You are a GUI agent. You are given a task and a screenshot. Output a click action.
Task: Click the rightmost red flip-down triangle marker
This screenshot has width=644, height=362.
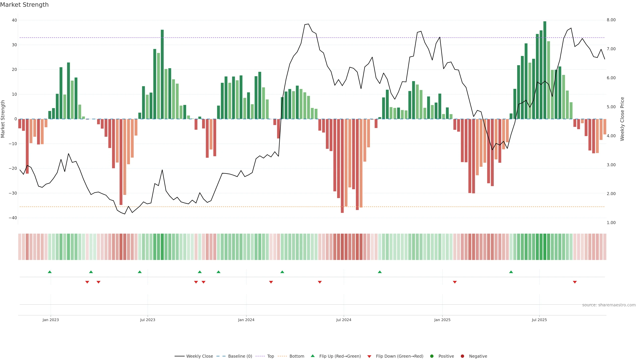coord(575,282)
